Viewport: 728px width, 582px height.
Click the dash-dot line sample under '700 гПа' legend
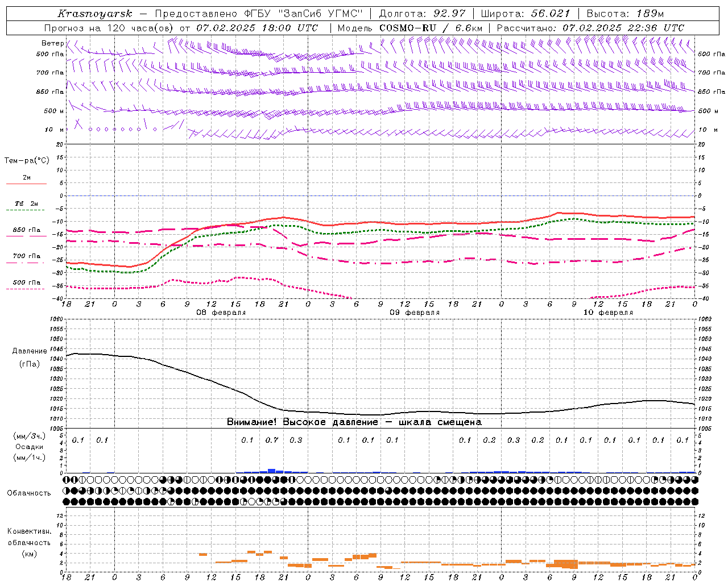pos(26,263)
